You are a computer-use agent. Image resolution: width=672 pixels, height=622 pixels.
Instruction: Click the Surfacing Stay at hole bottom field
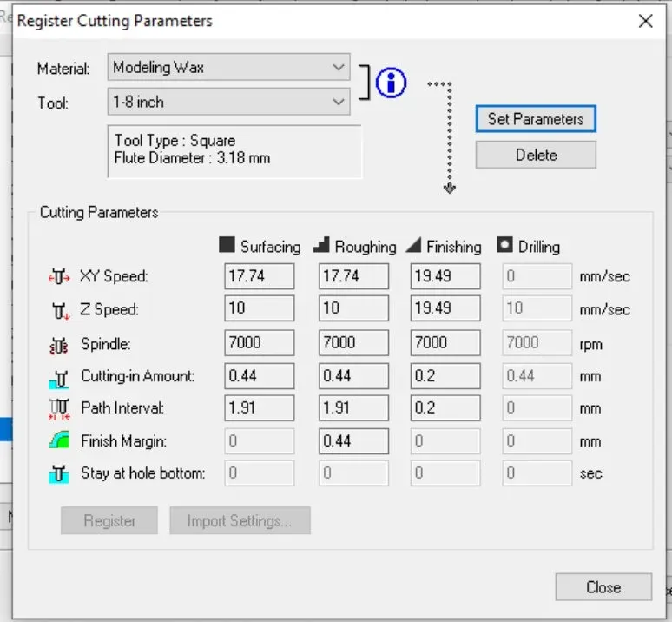point(260,473)
